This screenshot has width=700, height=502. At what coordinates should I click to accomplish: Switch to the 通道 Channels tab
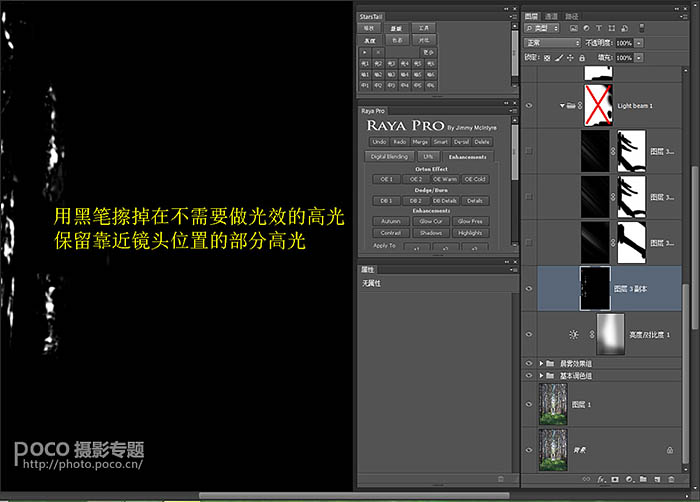tap(551, 17)
